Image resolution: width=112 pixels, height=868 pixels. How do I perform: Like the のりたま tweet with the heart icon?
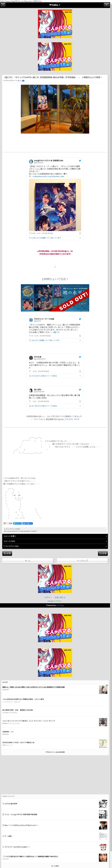click(30, 371)
